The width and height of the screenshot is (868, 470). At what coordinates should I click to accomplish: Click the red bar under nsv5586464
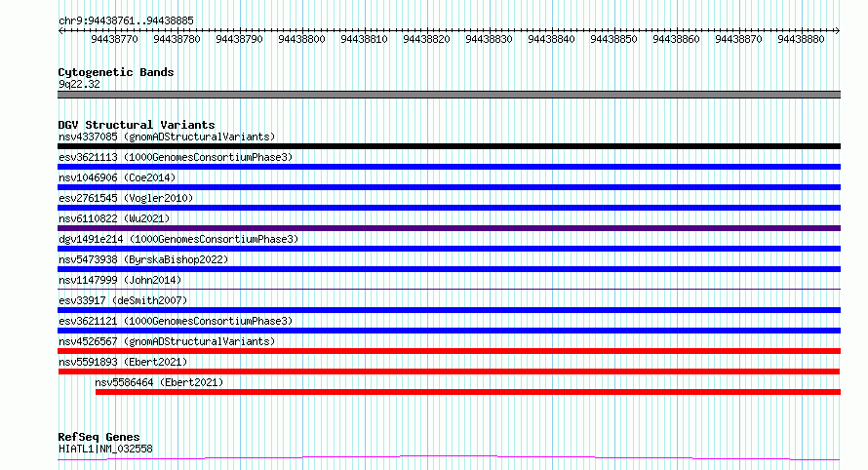click(x=468, y=392)
